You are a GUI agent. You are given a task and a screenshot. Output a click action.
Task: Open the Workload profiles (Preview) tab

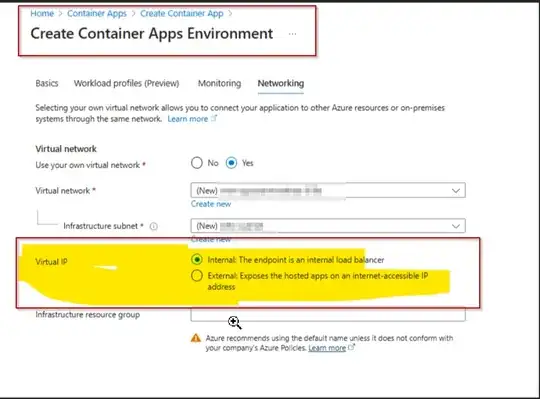[x=126, y=83]
